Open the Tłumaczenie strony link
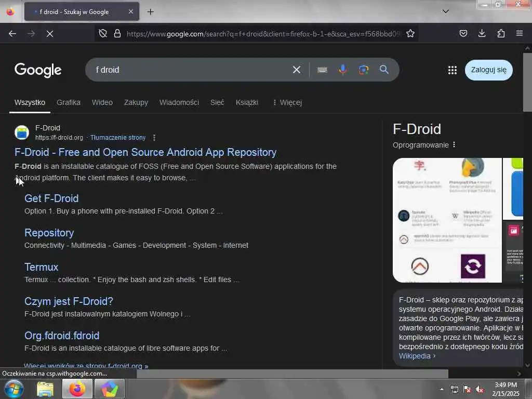This screenshot has height=399, width=532. tap(118, 137)
